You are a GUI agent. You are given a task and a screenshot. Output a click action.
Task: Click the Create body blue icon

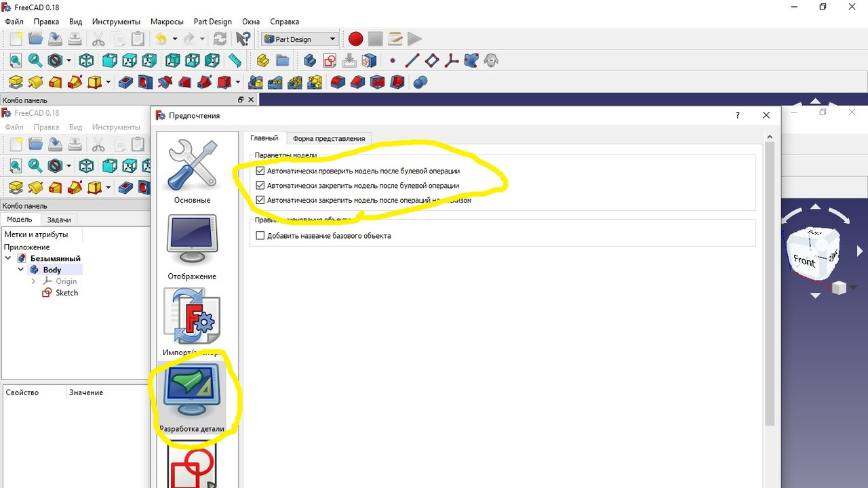(310, 61)
